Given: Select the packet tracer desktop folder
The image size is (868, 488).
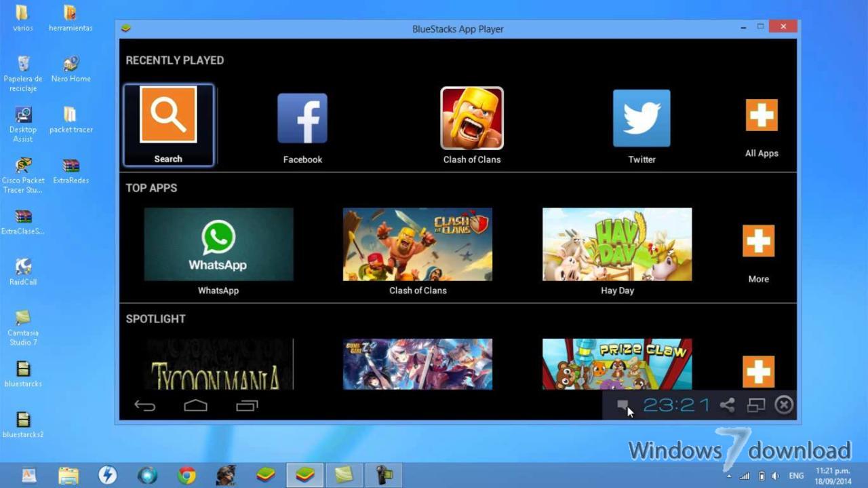Looking at the screenshot, I should [71, 119].
